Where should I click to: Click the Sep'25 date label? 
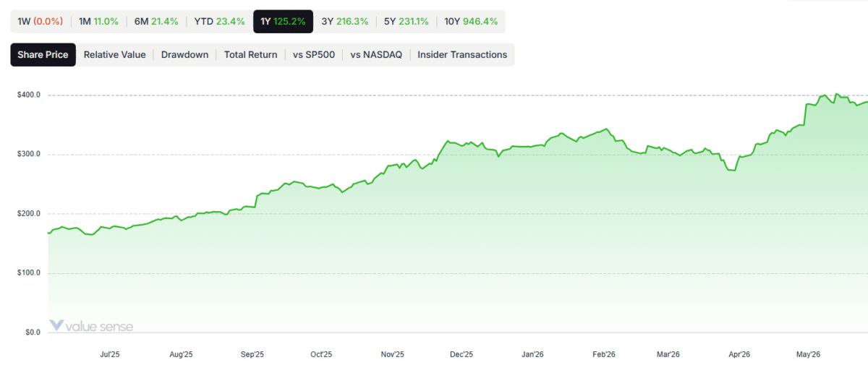point(252,354)
